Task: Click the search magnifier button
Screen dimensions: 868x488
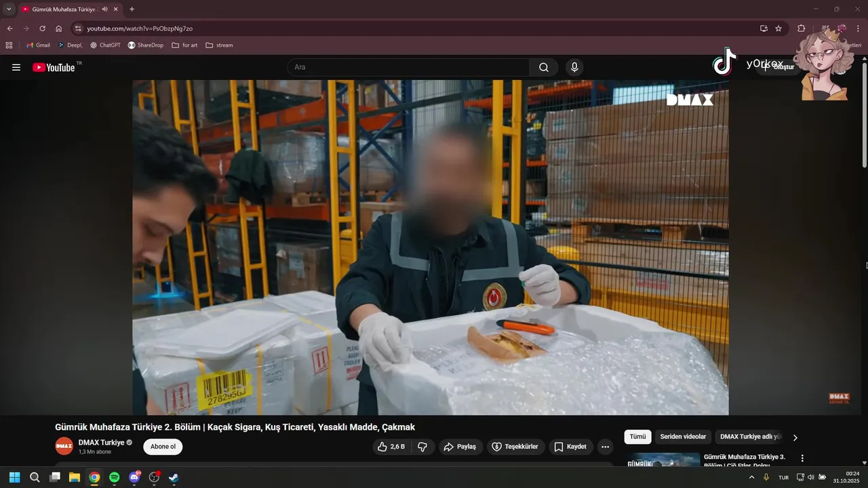Action: [544, 67]
